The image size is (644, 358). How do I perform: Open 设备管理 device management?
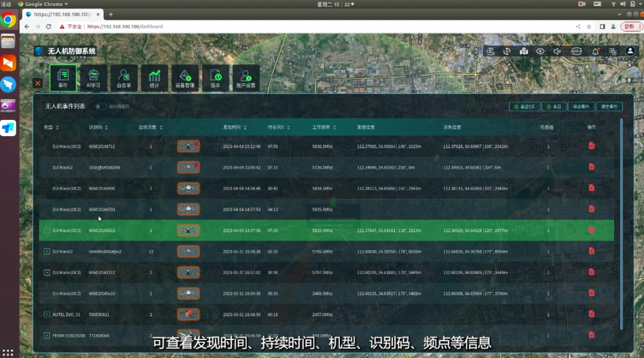tap(185, 78)
